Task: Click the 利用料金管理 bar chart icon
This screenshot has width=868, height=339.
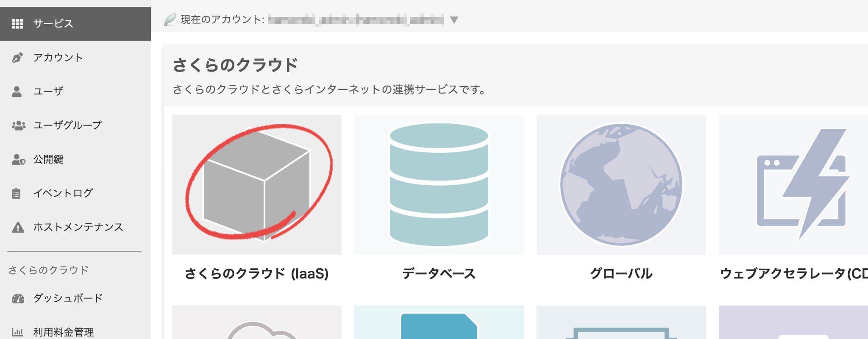Action: click(x=17, y=332)
